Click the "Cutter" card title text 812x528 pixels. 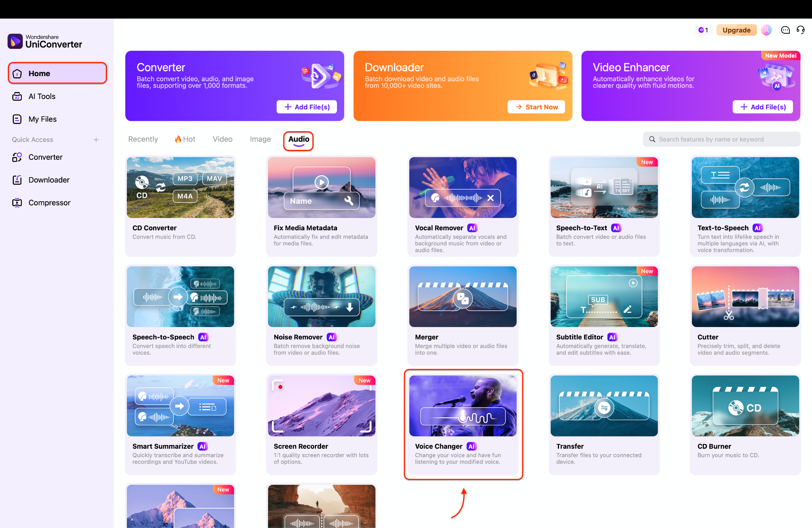708,337
